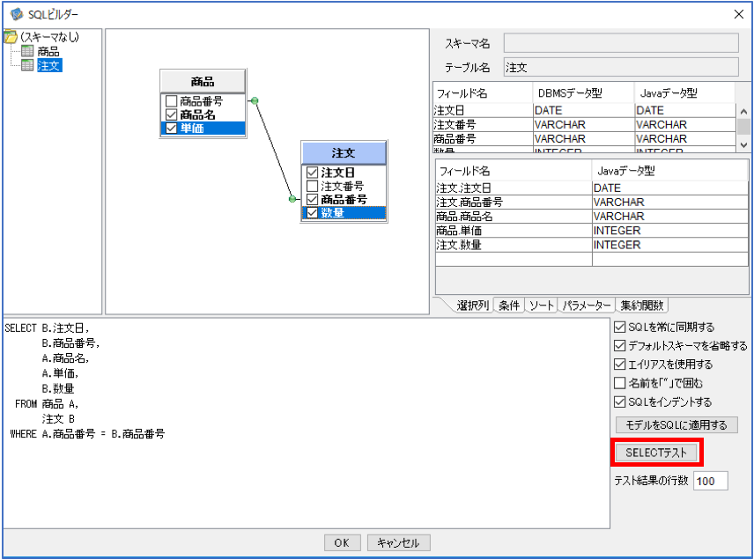The width and height of the screenshot is (754, 560).
Task: Click the schema folder icon (スキーマなし)
Action: 10,37
